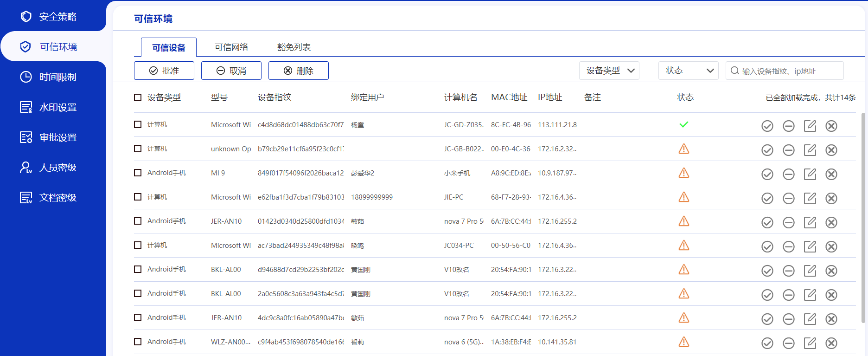868x356 pixels.
Task: Approve icon for JC034-PC row
Action: tap(767, 246)
